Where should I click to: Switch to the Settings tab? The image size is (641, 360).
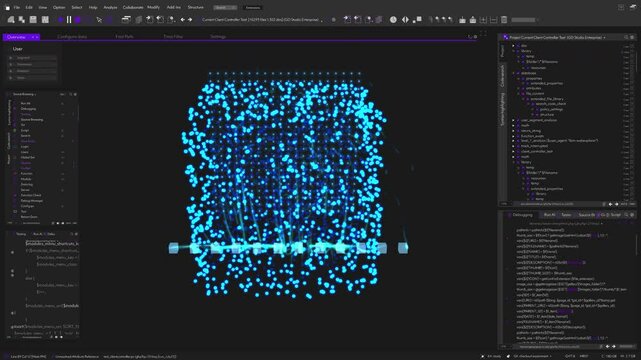[218, 37]
